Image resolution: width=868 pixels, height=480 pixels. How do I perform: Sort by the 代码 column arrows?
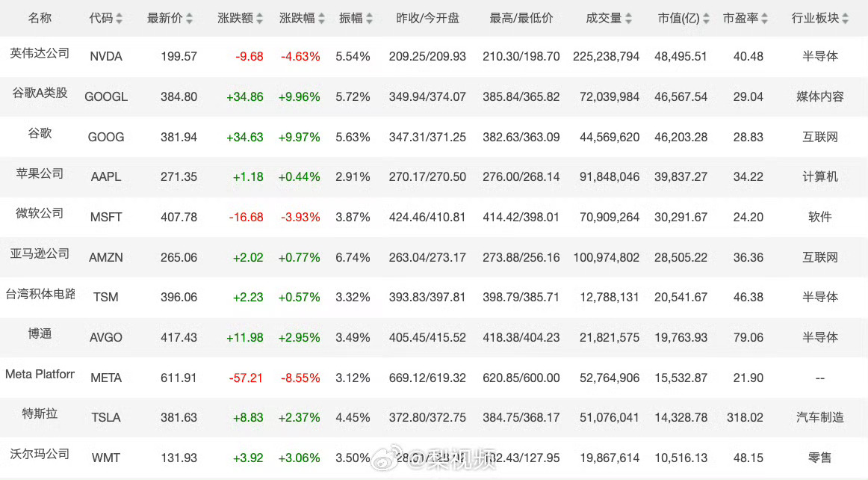(119, 18)
